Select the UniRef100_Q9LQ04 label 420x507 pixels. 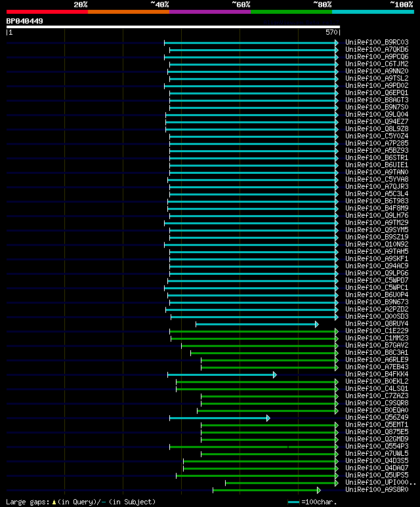click(377, 115)
